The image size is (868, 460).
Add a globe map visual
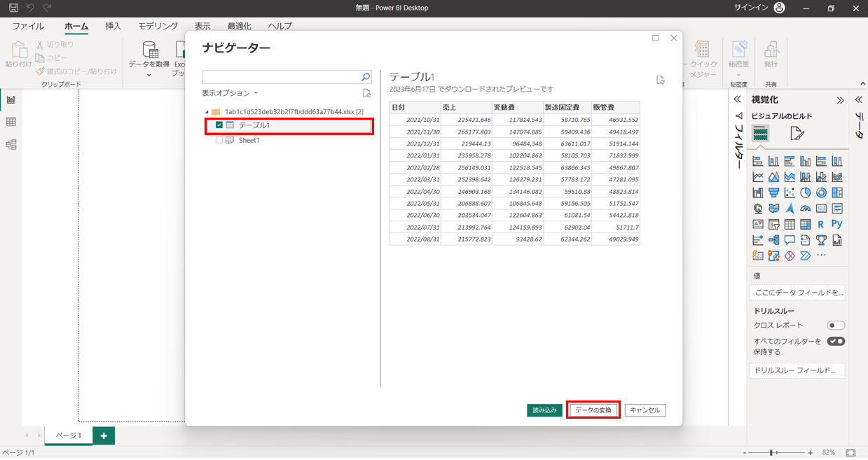(x=758, y=209)
